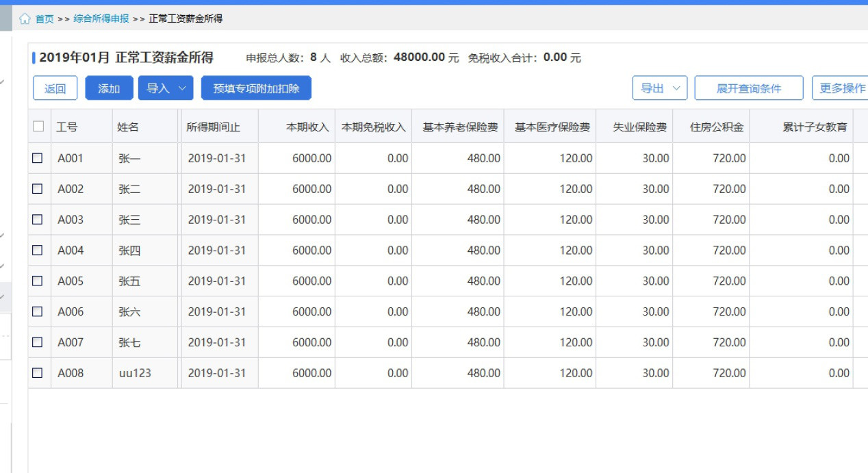The image size is (868, 473).
Task: Click the 添加 button
Action: pos(109,88)
